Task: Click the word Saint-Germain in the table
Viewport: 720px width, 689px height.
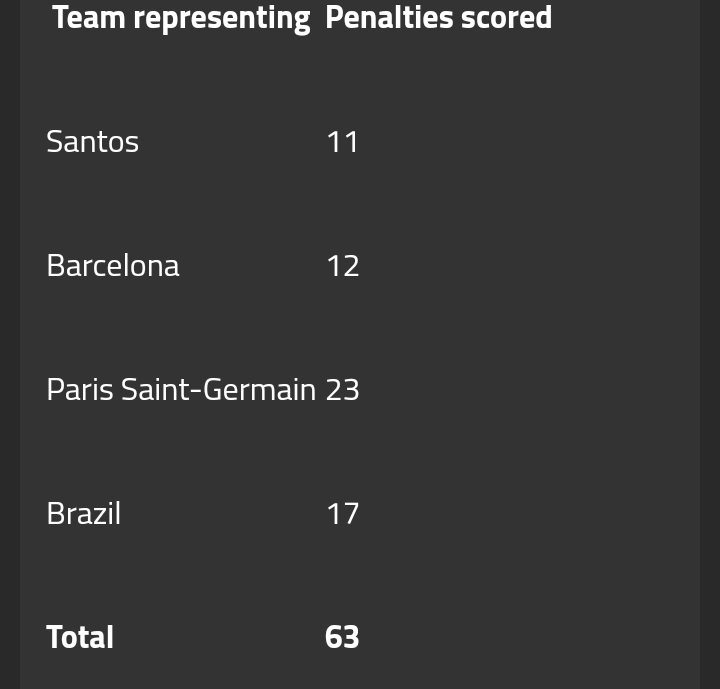Action: [x=219, y=390]
